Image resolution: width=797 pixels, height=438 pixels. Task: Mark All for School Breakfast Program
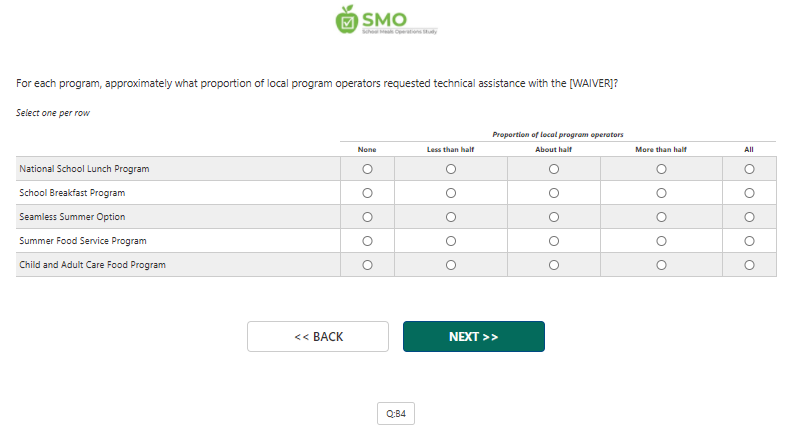[749, 193]
